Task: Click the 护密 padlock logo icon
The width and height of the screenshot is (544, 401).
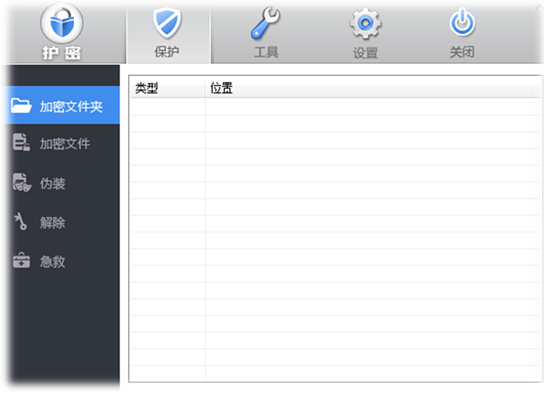Action: pyautogui.click(x=62, y=23)
